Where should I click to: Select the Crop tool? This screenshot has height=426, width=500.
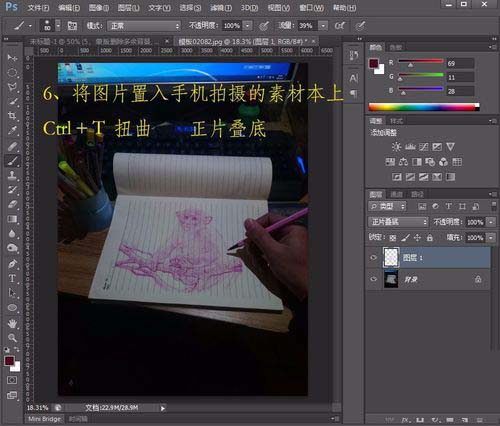click(x=12, y=116)
